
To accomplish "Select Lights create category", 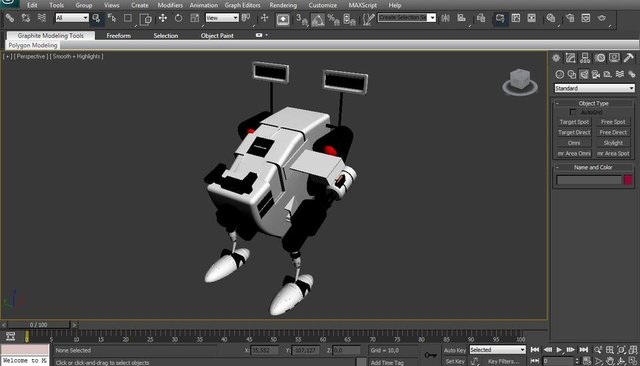I will click(584, 74).
